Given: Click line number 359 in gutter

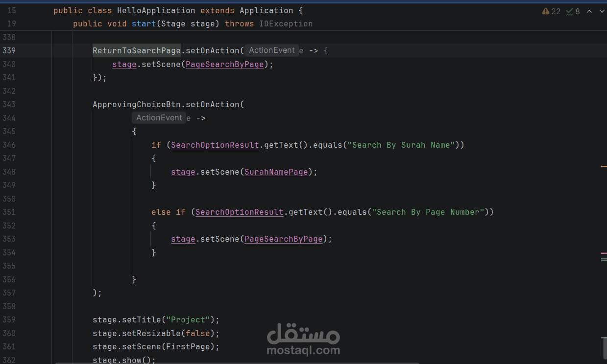Looking at the screenshot, I should pyautogui.click(x=9, y=319).
